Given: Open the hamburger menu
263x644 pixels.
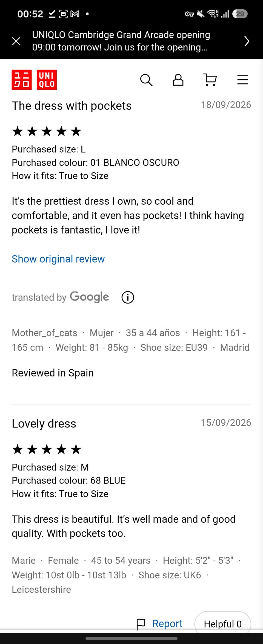Looking at the screenshot, I should click(x=242, y=80).
